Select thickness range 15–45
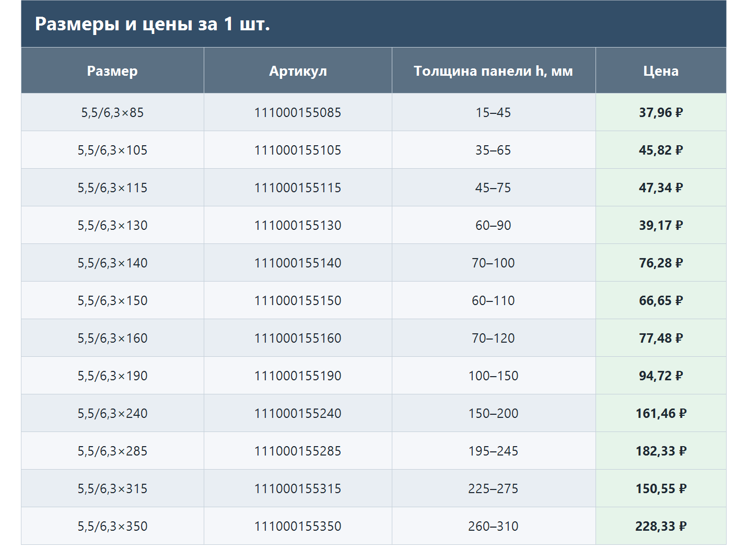The width and height of the screenshot is (747, 560). click(x=493, y=112)
